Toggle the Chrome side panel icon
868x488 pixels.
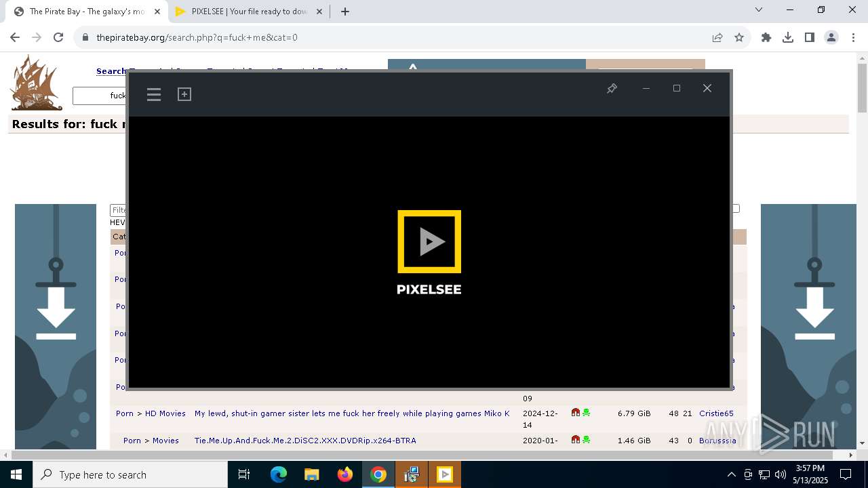pos(810,37)
